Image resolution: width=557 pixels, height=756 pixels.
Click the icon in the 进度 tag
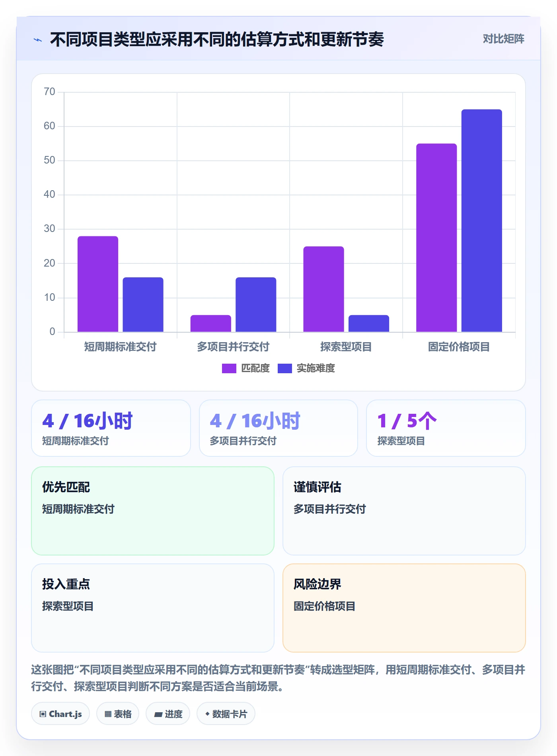[x=158, y=714]
